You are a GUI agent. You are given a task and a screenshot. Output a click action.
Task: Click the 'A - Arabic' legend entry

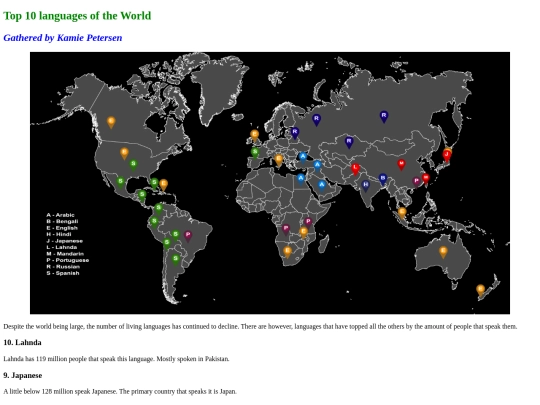tap(60, 215)
